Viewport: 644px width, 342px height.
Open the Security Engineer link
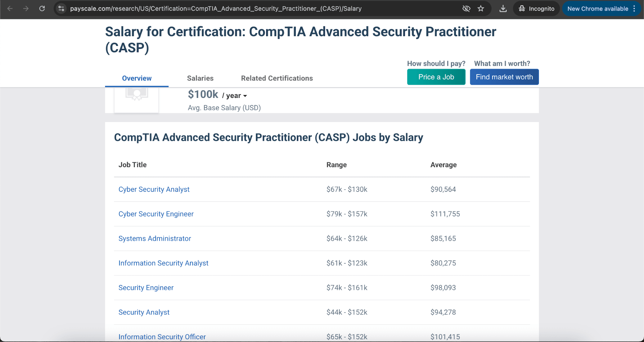[146, 288]
